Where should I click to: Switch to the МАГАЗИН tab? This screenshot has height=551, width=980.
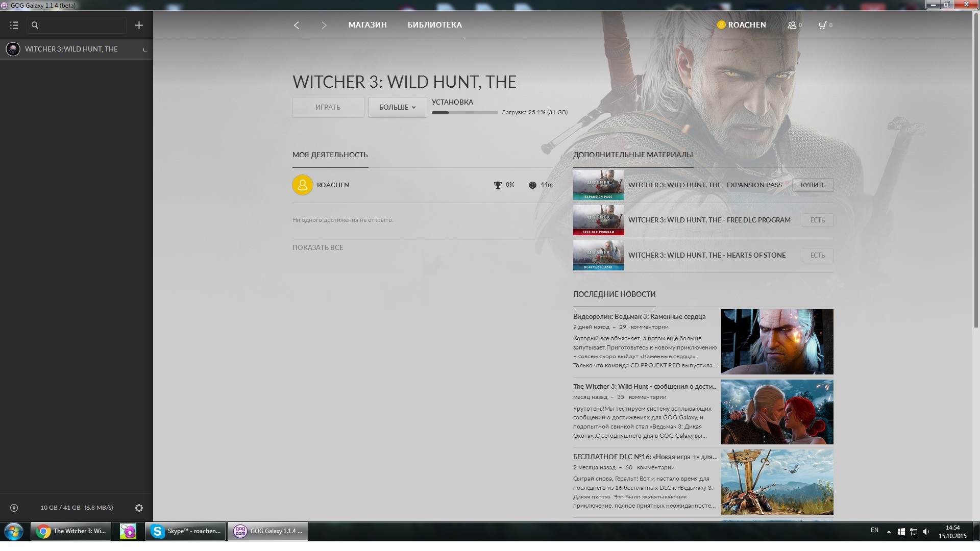point(367,25)
